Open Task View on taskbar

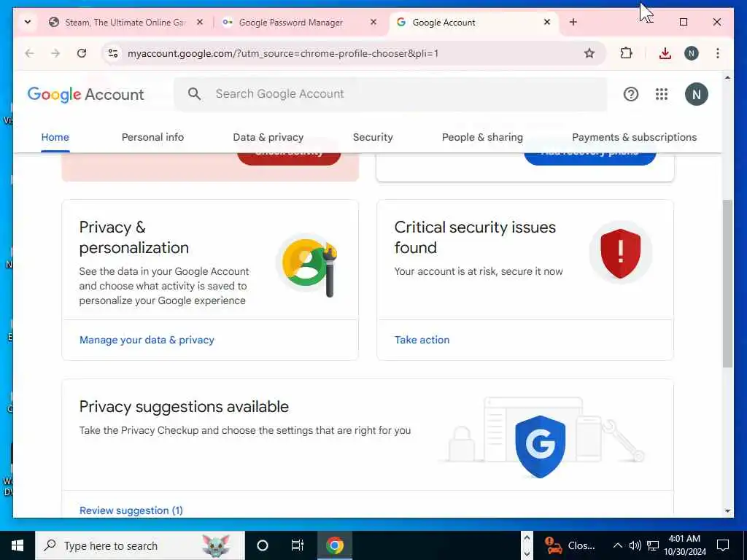click(298, 545)
